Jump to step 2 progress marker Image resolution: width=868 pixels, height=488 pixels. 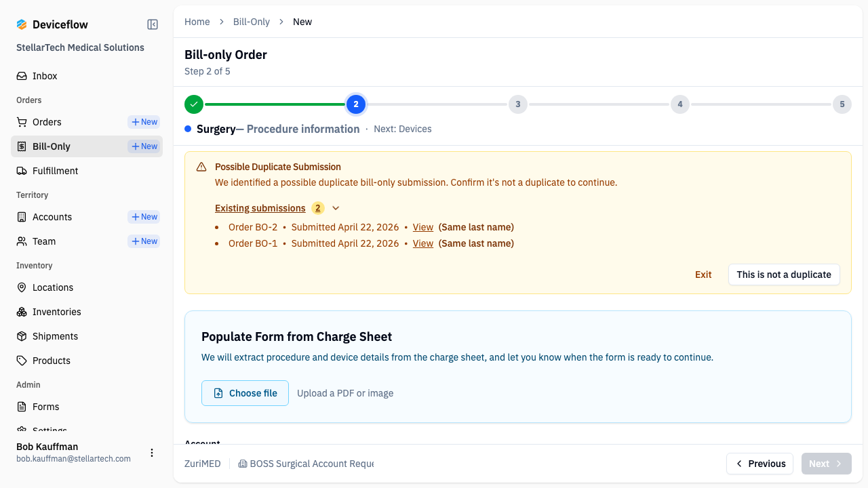(356, 104)
